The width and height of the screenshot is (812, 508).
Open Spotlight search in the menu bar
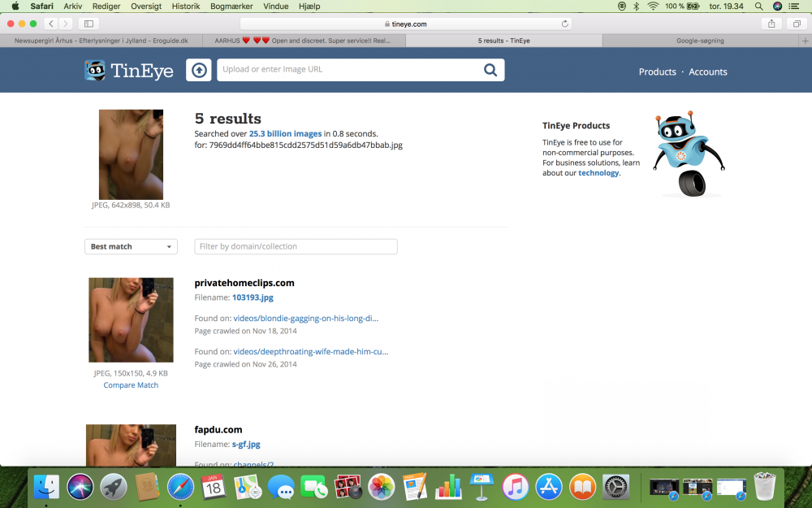758,7
